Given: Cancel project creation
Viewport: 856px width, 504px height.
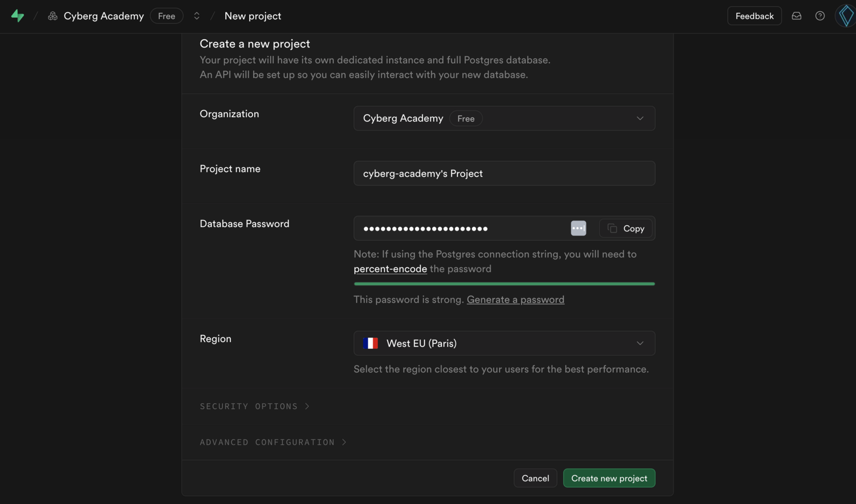Looking at the screenshot, I should click(x=535, y=478).
